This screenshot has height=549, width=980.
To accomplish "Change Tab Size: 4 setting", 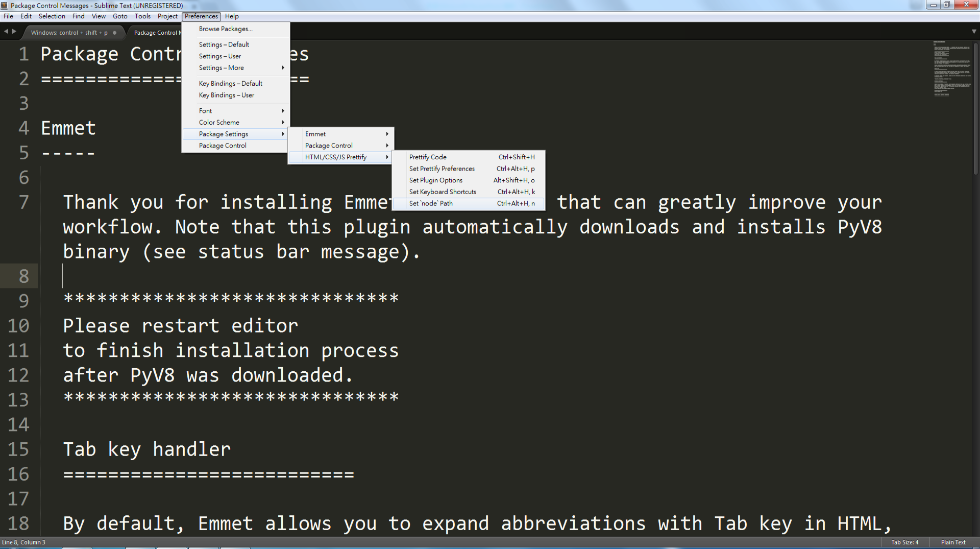I will point(904,542).
